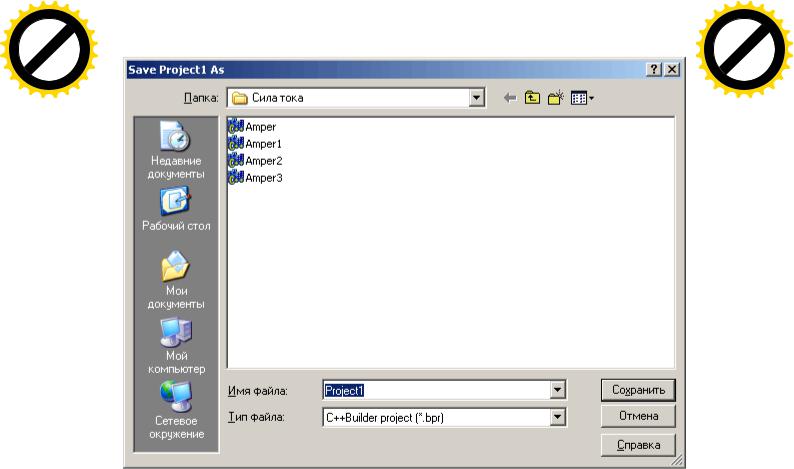
Task: Go to Рабочий стол location
Action: click(176, 210)
